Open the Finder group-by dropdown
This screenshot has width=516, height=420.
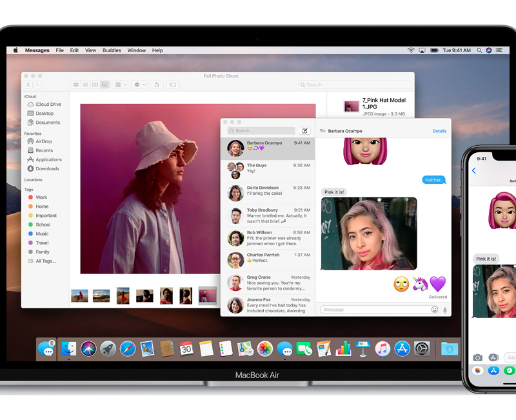coord(121,85)
